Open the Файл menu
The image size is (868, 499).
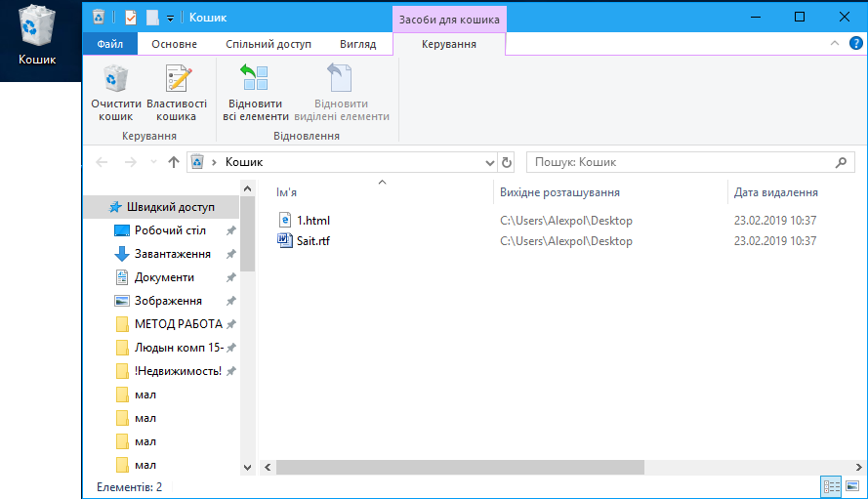pyautogui.click(x=109, y=44)
